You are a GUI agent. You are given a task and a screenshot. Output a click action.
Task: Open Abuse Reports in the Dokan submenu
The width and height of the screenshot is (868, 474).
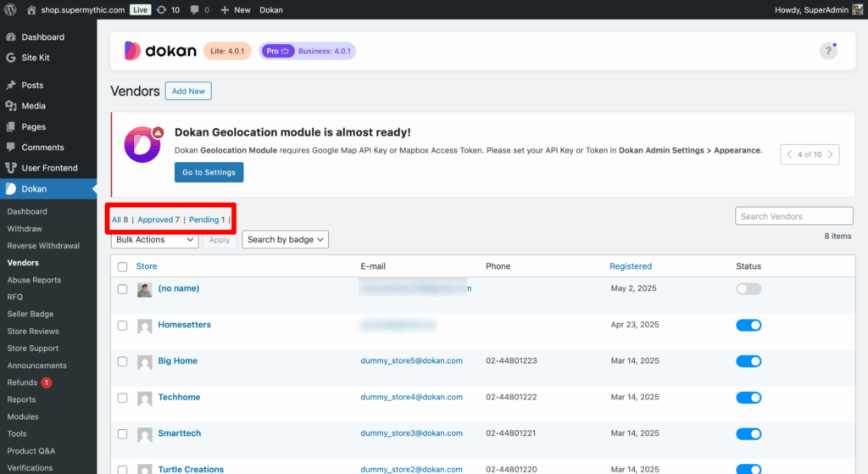[x=34, y=280]
